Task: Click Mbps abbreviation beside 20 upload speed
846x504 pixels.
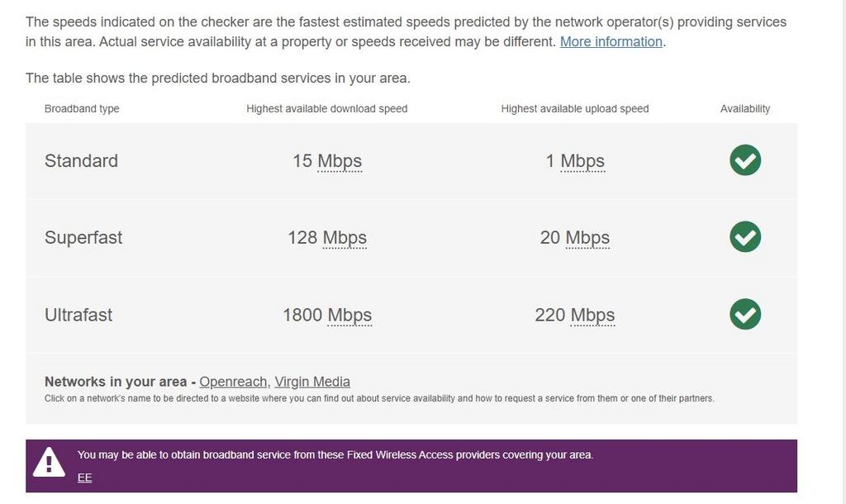Action: point(587,238)
